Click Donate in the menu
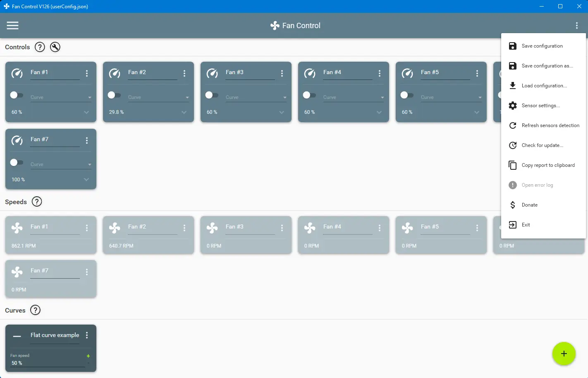This screenshot has height=378, width=588. point(543,205)
